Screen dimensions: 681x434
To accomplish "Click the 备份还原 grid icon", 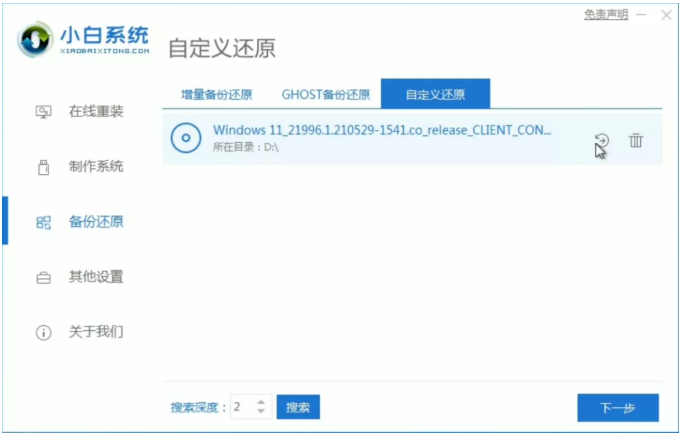I will coord(43,222).
